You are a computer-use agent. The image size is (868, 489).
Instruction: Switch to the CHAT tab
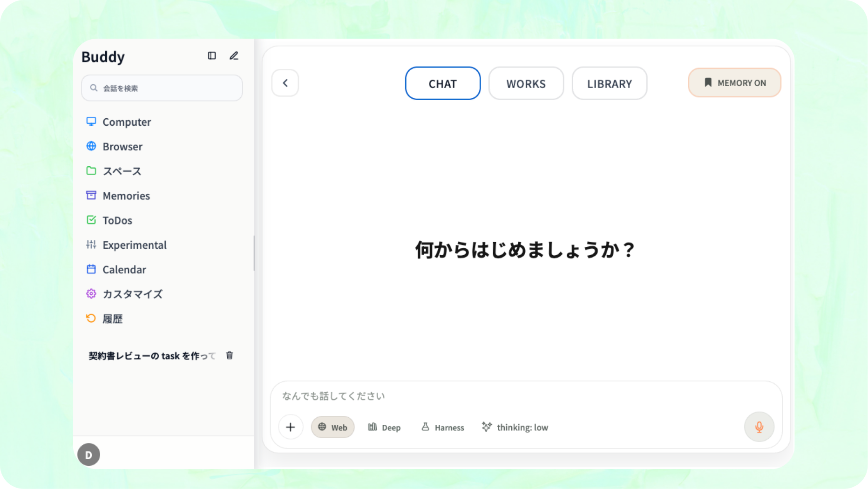coord(442,83)
